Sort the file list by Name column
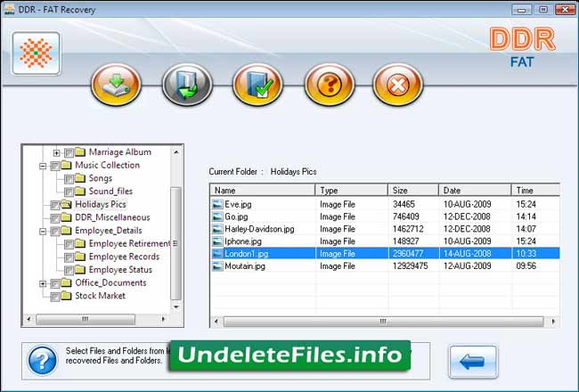 pos(263,191)
